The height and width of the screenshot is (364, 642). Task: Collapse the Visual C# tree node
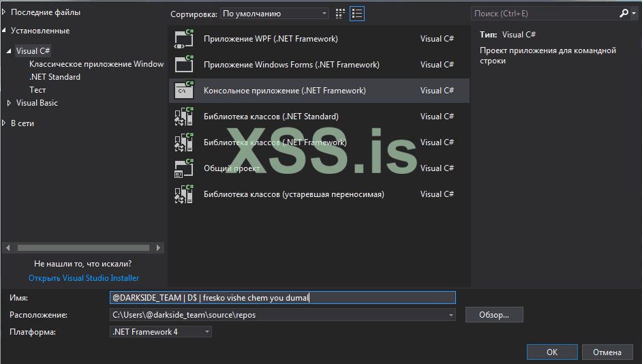click(9, 50)
